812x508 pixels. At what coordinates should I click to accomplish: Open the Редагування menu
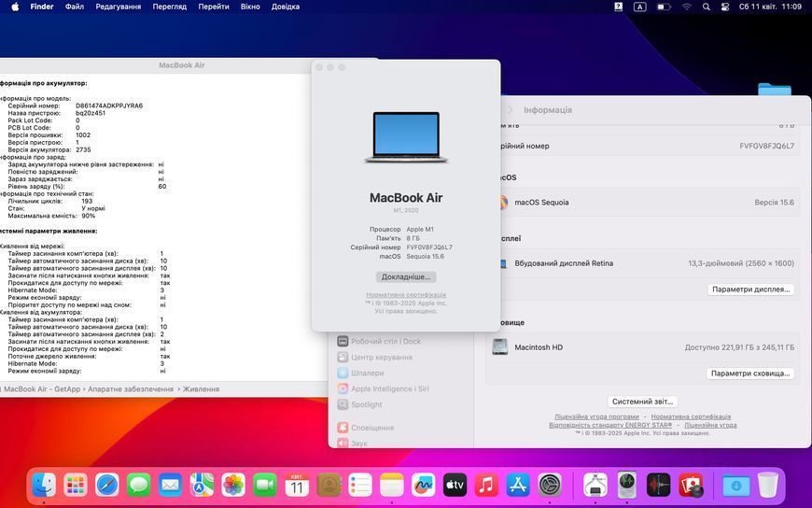coord(119,7)
